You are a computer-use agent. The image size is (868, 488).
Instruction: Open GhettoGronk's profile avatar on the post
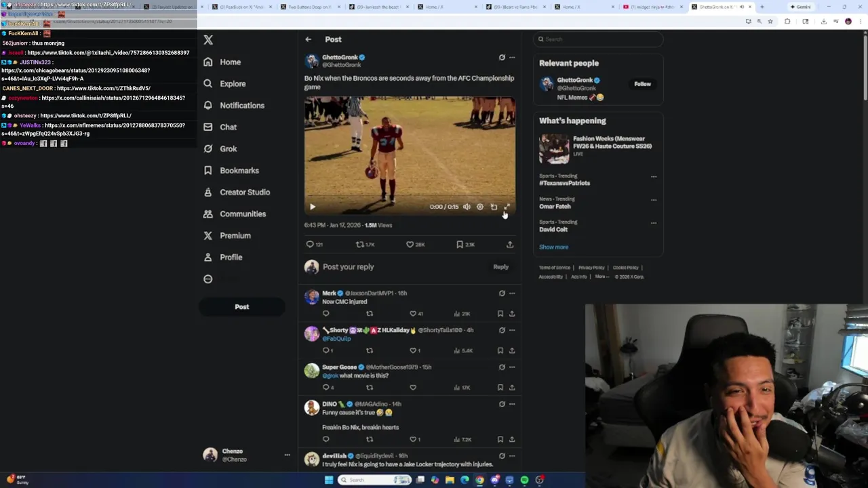(311, 61)
